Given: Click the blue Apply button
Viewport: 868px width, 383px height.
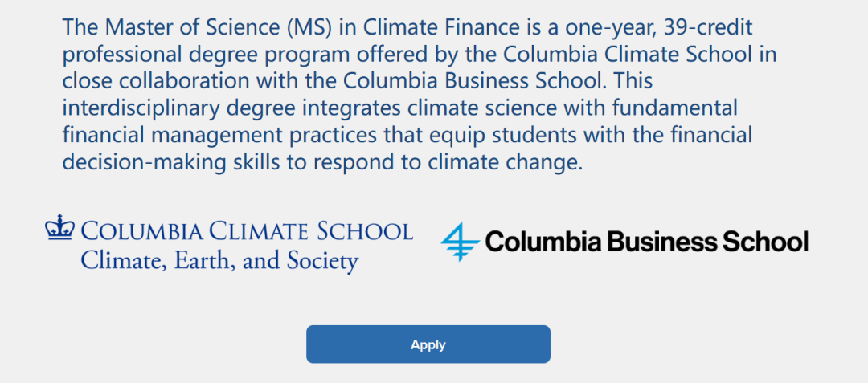Looking at the screenshot, I should click(428, 344).
